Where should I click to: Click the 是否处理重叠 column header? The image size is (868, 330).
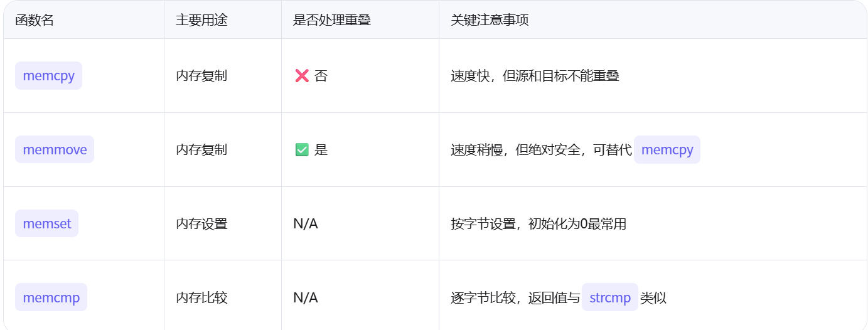click(332, 20)
